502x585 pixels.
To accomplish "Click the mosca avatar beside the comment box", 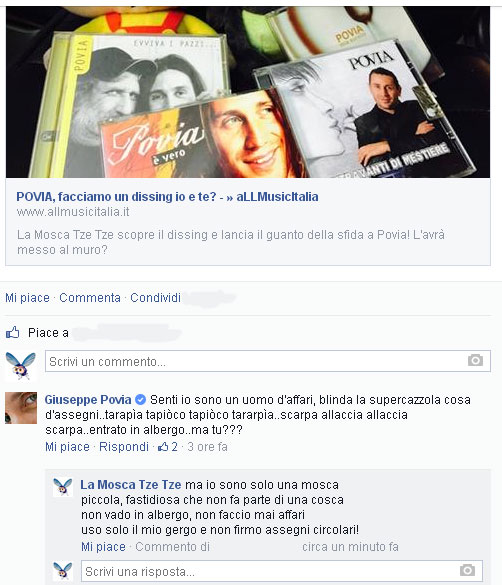I will [21, 366].
